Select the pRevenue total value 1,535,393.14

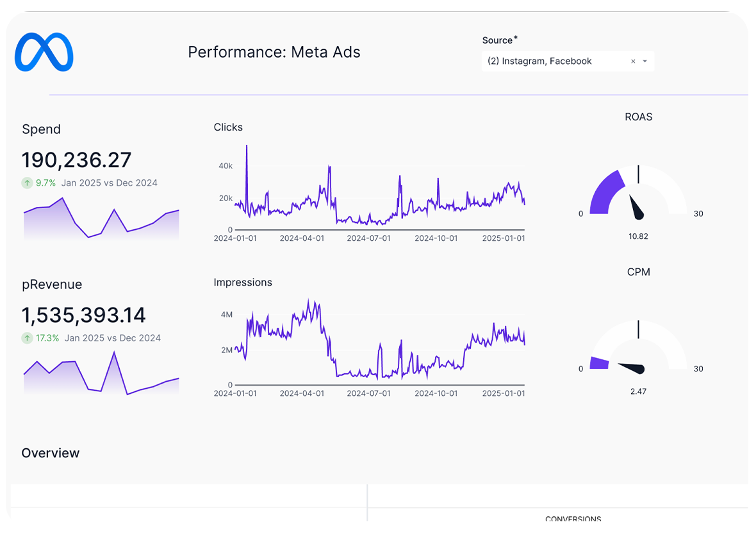83,315
